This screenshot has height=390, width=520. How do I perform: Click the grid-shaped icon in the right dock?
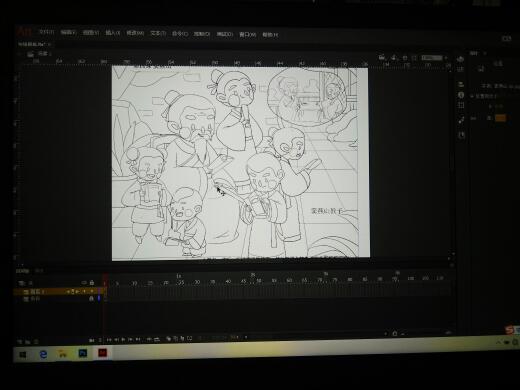[x=461, y=105]
